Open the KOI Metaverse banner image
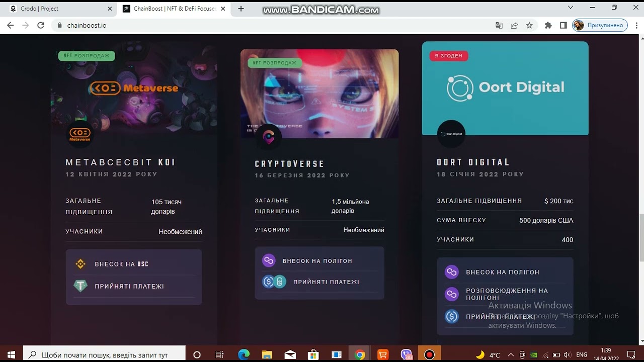The image size is (644, 362). pos(134,88)
